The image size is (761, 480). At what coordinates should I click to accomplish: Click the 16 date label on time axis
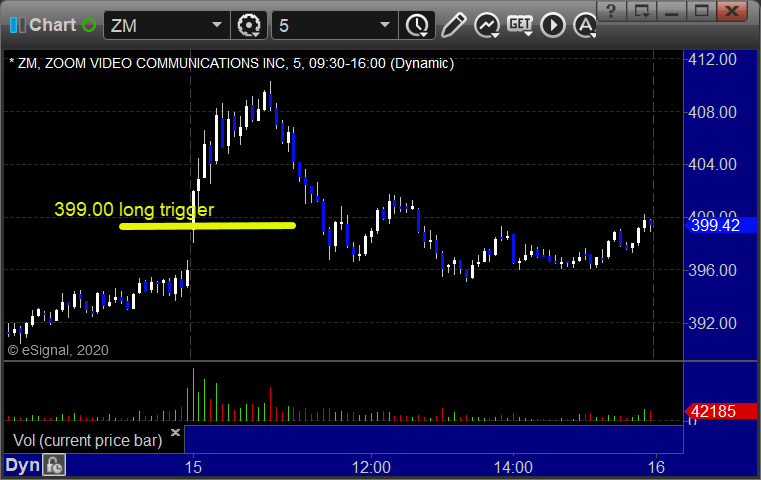tap(656, 467)
